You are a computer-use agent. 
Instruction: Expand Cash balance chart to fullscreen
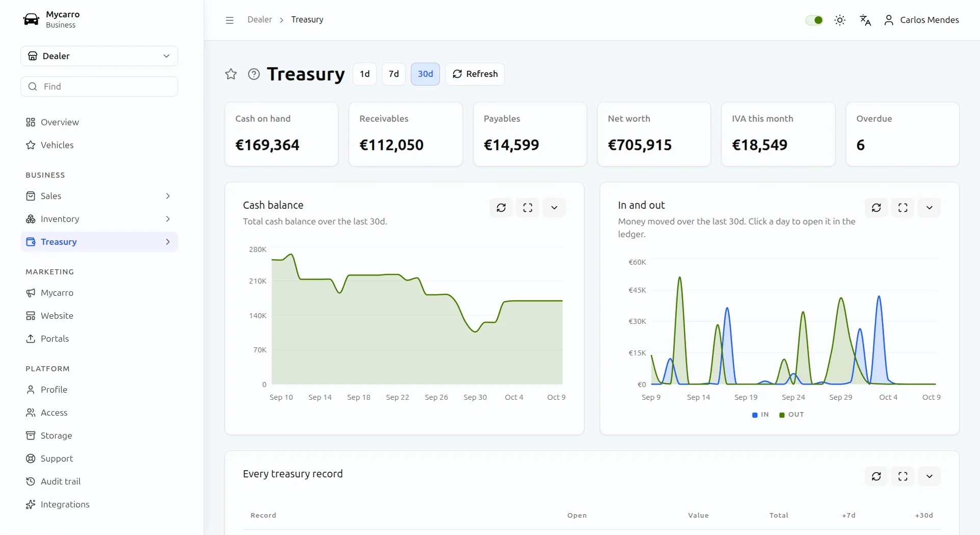click(x=528, y=208)
